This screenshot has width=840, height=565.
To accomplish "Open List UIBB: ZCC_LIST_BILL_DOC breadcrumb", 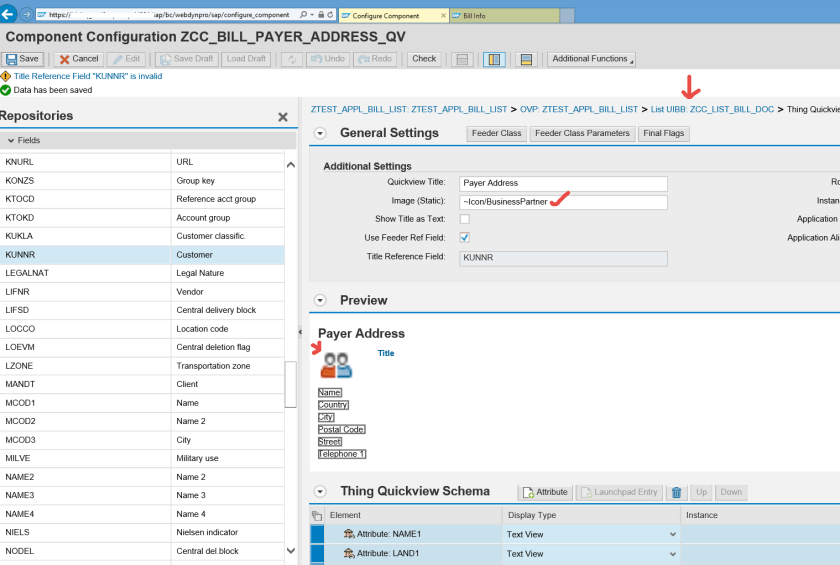I will 712,109.
